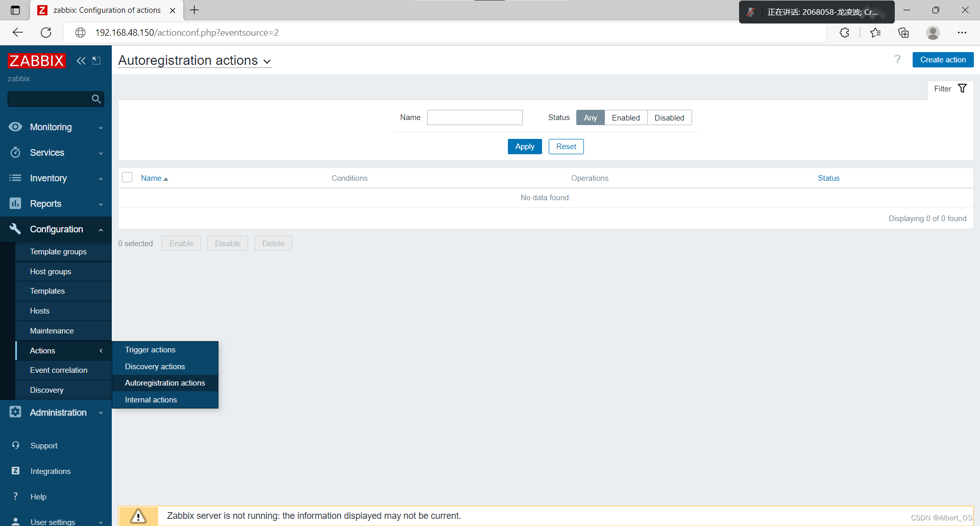Select Autoregistration actions from submenu
Viewport: 980px width, 526px height.
tap(165, 383)
